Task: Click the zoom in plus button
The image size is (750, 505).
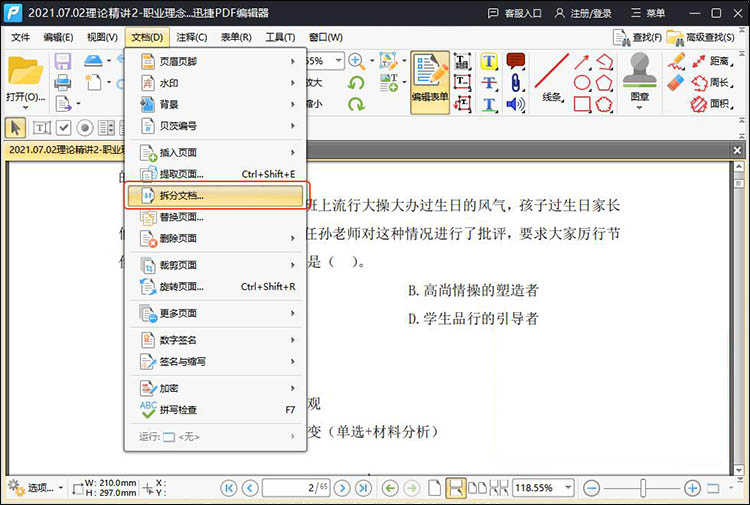Action: pos(692,488)
